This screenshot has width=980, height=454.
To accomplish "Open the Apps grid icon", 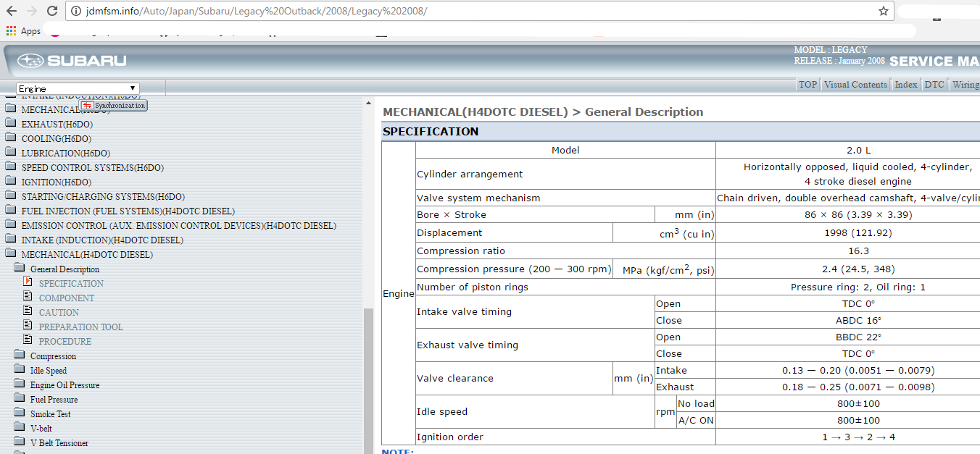I will click(x=11, y=31).
